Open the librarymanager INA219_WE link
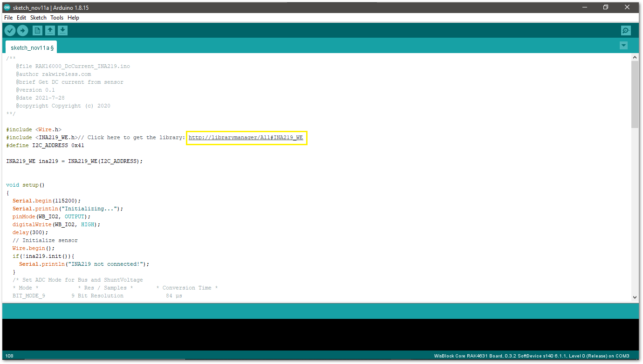The width and height of the screenshot is (643, 364). click(x=246, y=138)
